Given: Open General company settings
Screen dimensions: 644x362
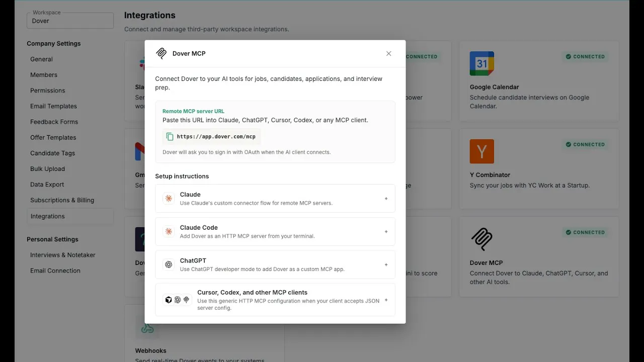Looking at the screenshot, I should point(41,59).
